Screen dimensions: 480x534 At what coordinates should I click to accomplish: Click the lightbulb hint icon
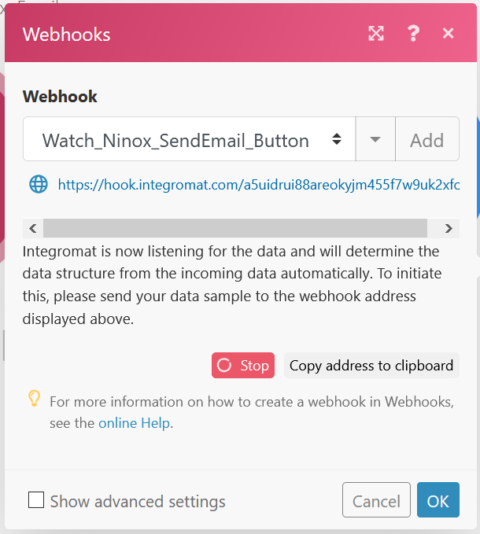(x=34, y=398)
